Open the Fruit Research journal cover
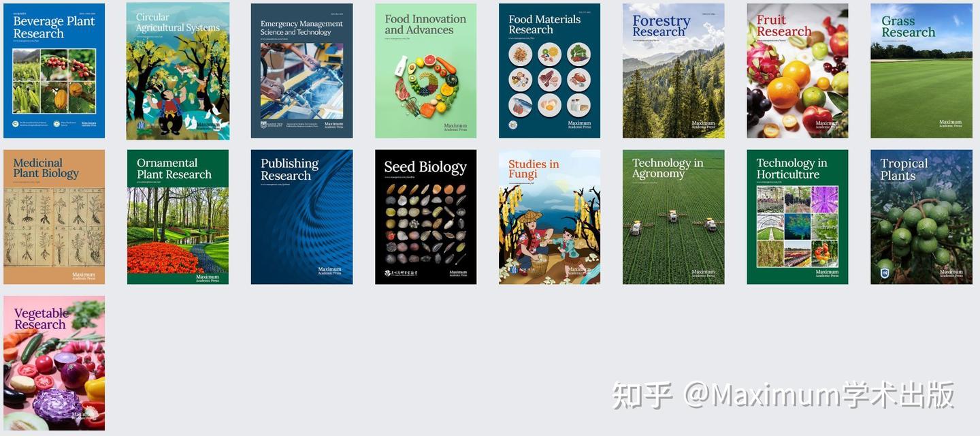Image resolution: width=980 pixels, height=436 pixels. (797, 71)
